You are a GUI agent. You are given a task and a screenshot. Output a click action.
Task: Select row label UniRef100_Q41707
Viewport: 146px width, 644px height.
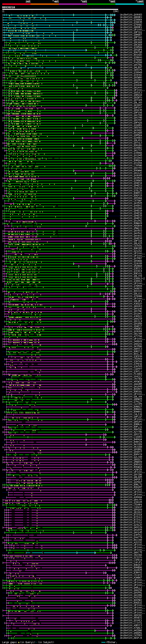131,151
